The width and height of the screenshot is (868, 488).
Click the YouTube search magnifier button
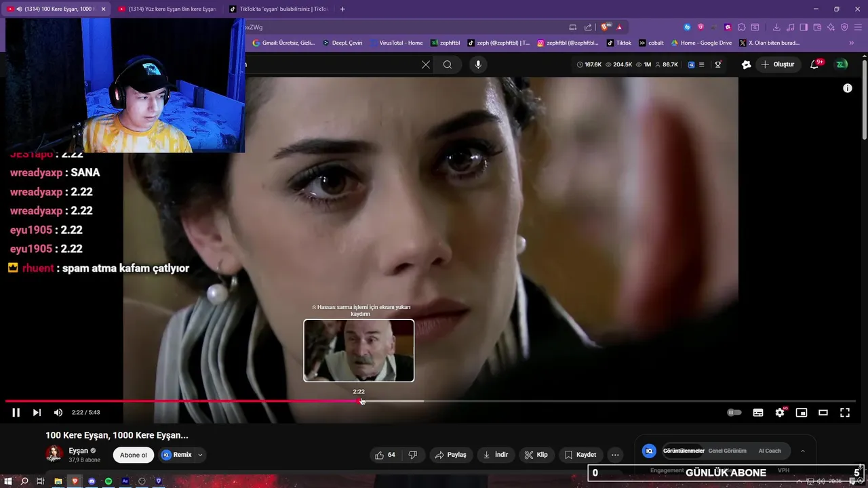(448, 64)
